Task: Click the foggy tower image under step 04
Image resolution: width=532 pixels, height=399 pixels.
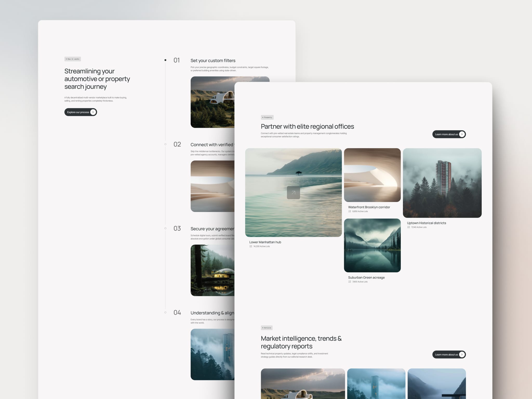Action: pyautogui.click(x=212, y=354)
